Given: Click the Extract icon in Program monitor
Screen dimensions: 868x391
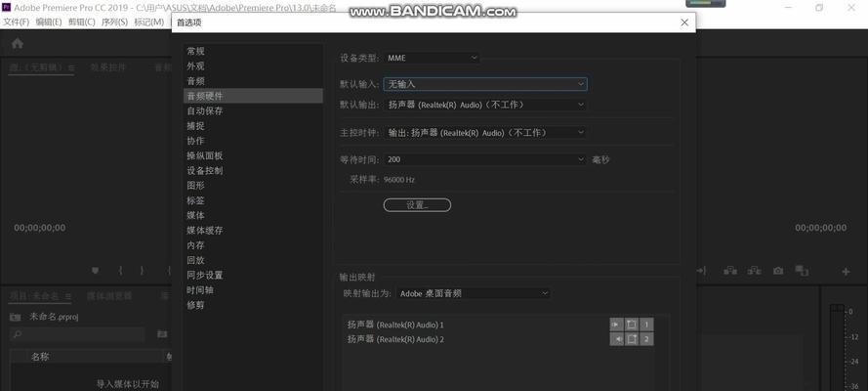Looking at the screenshot, I should (754, 271).
